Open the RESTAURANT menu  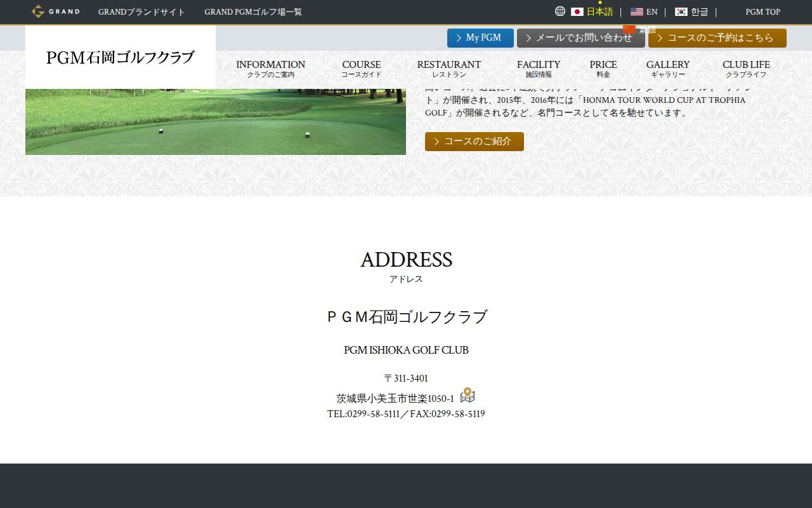(449, 69)
